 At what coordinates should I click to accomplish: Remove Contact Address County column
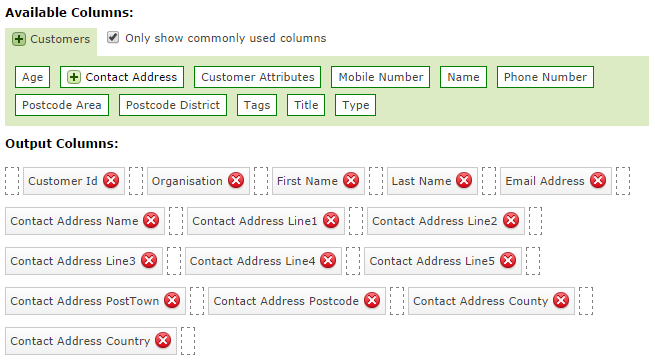click(561, 300)
